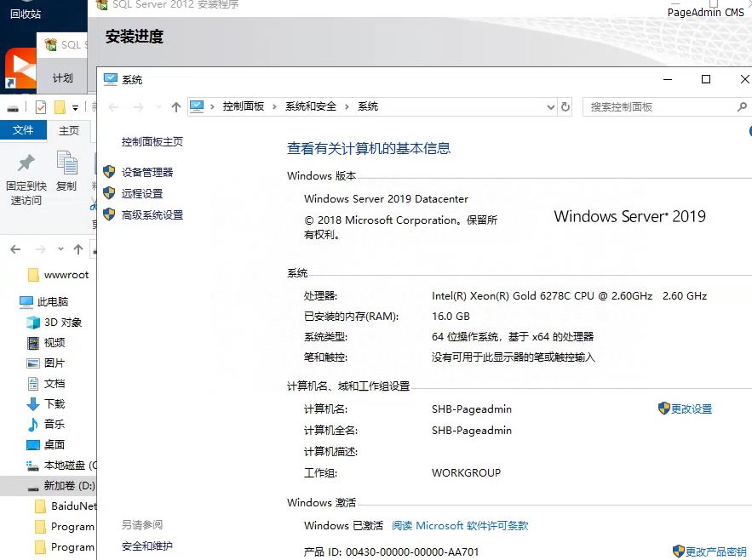
Task: Click 固定到快速访问 pin icon in Explorer
Action: 26,163
